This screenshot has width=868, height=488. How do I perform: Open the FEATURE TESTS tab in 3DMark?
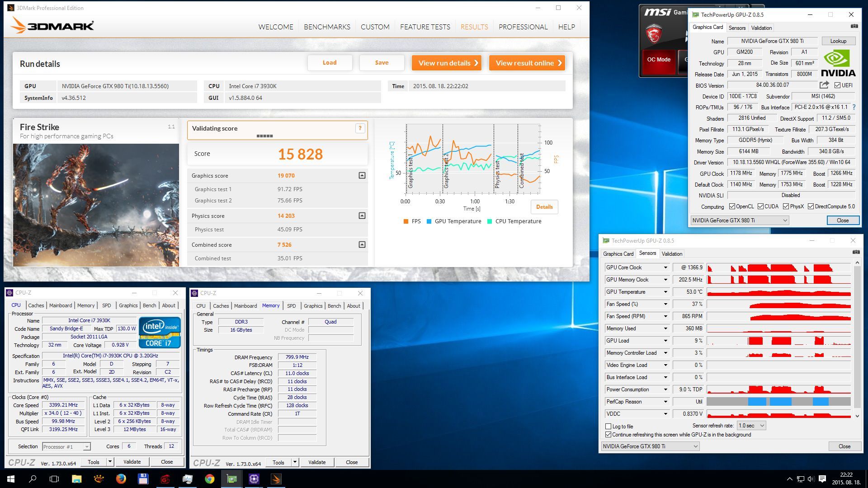coord(425,27)
